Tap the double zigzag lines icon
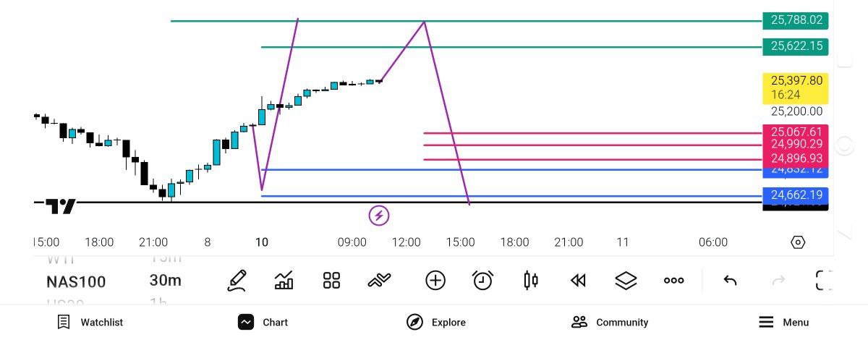The image size is (868, 340). pos(379,280)
